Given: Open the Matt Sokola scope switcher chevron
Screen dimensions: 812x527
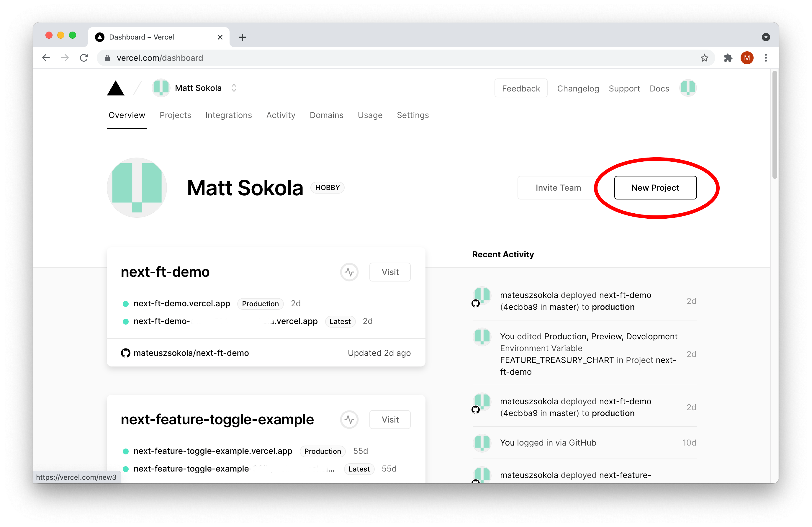Looking at the screenshot, I should (234, 88).
